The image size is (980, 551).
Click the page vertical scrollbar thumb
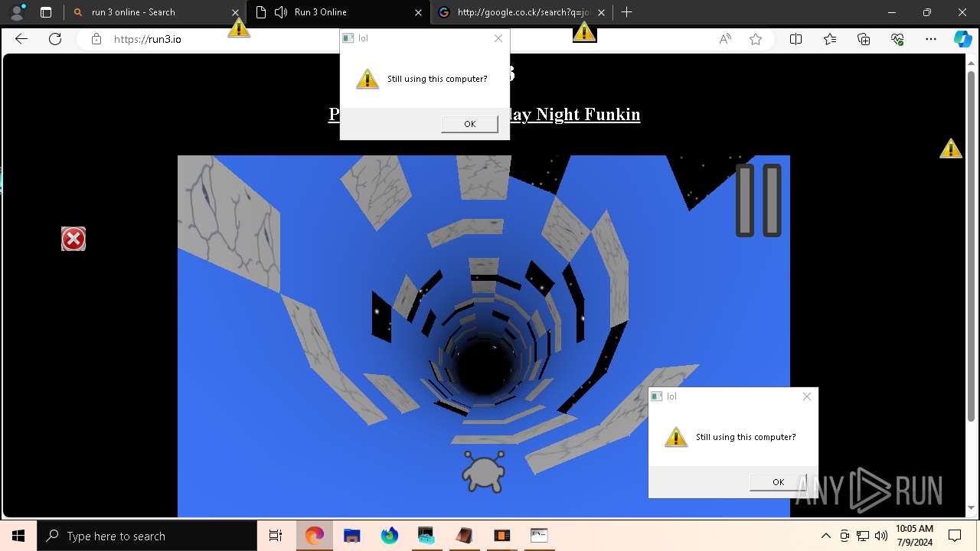pyautogui.click(x=972, y=245)
